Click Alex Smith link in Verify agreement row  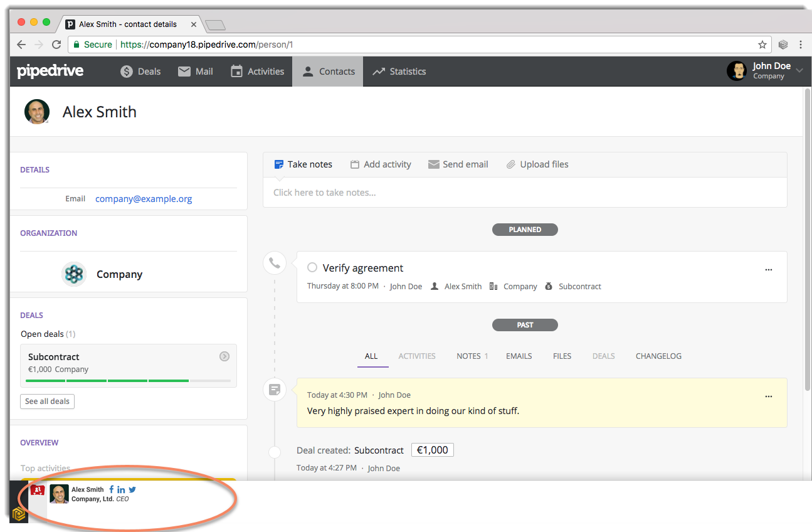point(463,286)
